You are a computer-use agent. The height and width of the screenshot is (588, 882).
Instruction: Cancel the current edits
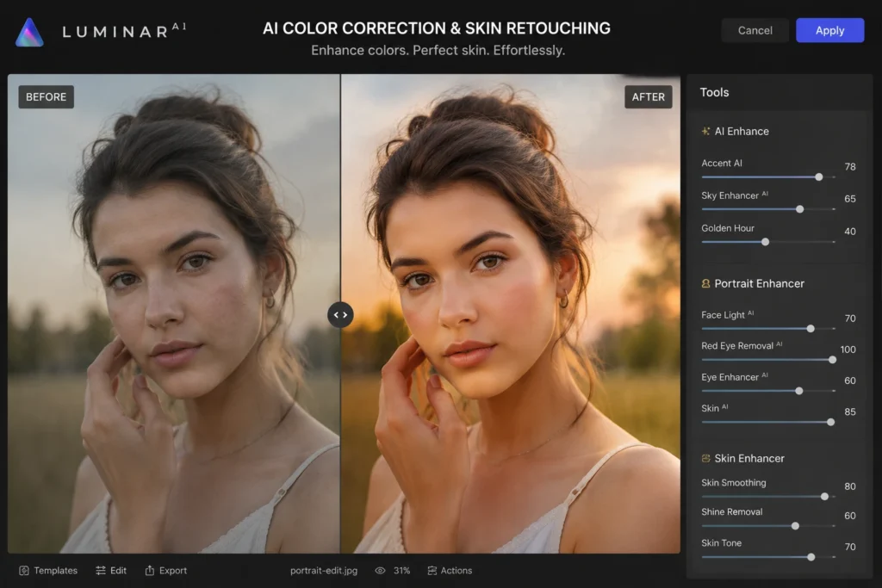point(755,30)
